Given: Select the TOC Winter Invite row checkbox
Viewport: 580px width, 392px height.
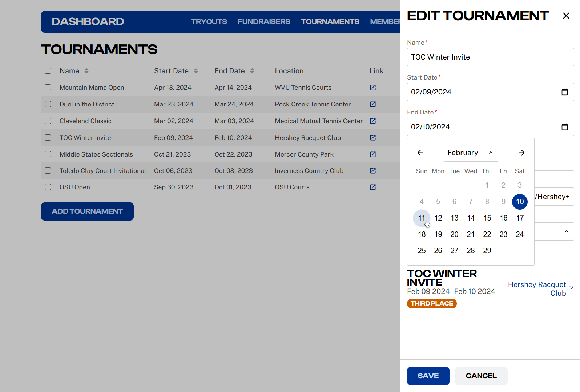Looking at the screenshot, I should (x=48, y=138).
